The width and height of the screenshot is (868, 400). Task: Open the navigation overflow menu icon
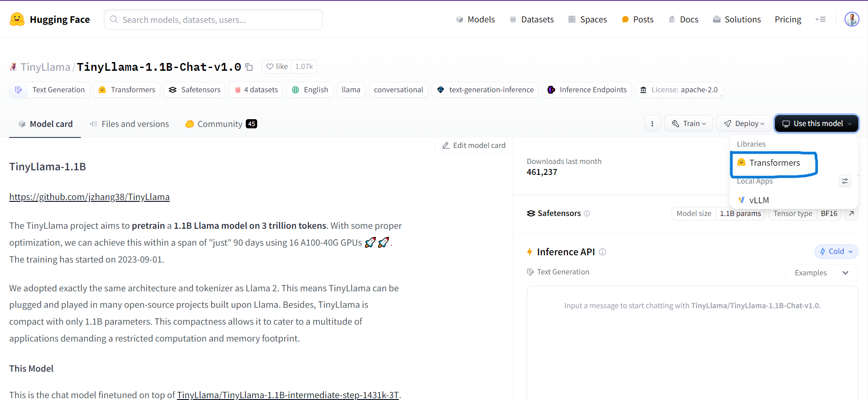(820, 19)
